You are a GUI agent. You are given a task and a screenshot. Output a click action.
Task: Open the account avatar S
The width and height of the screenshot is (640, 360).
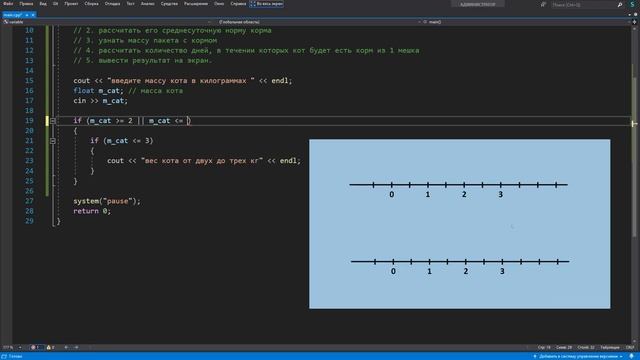coord(633,4)
